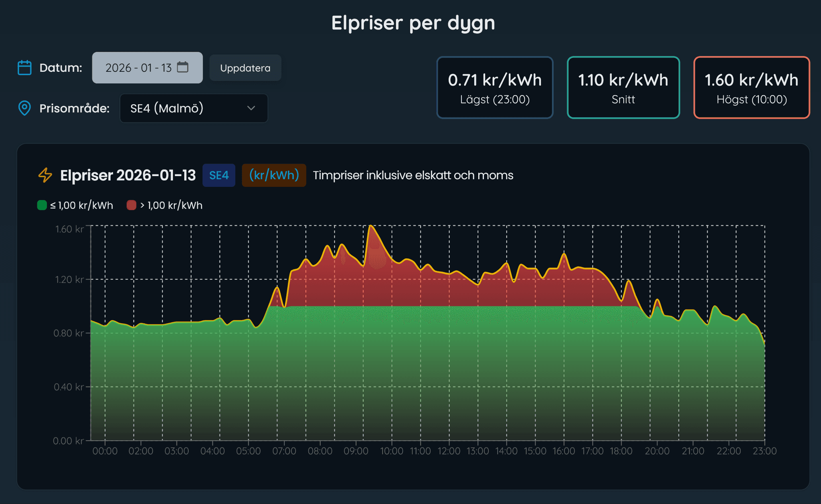
Task: Select the Snitt 1.10 kr/kWh card
Action: tap(623, 87)
